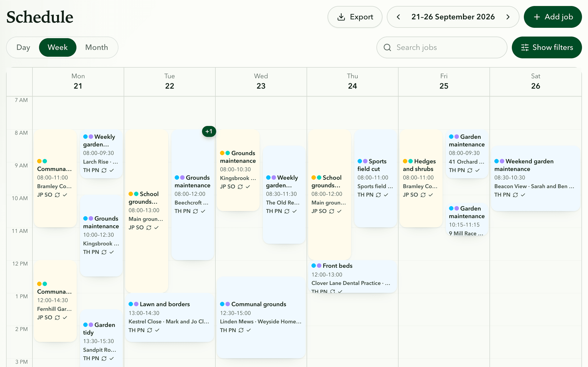This screenshot has height=367, width=588.
Task: Click the 21–26 September 2026 date label
Action: pos(453,17)
